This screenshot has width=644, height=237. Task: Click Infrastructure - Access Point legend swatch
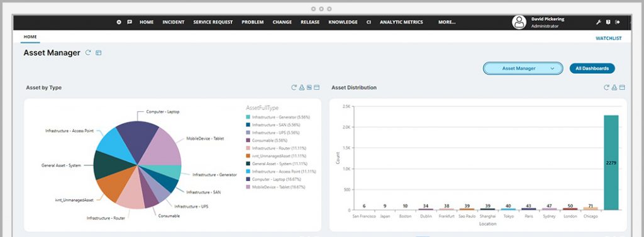point(248,172)
